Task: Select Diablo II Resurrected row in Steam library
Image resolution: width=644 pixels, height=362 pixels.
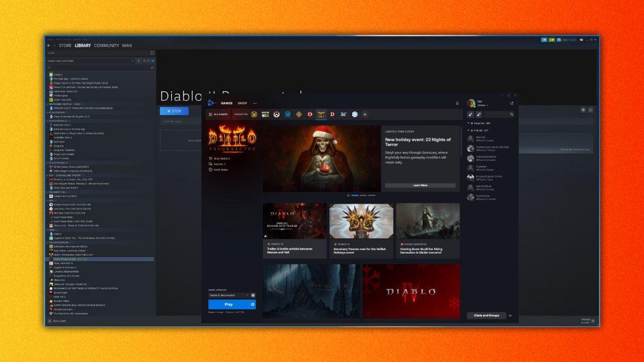Action: 101,260
